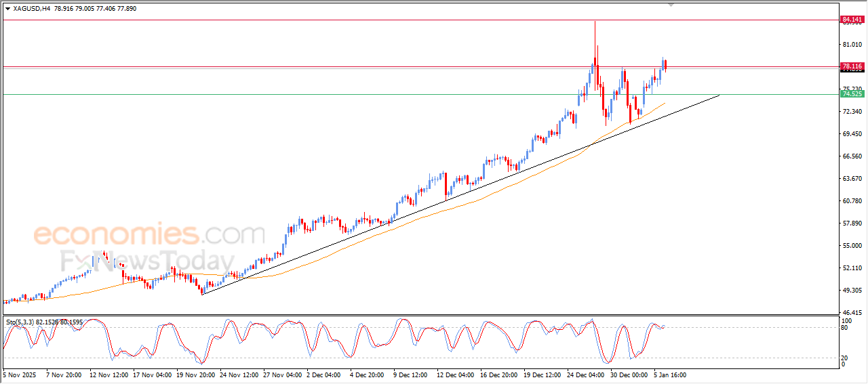
Task: Select the XAGUSD,H4 symbol title text
Action: [x=31, y=9]
